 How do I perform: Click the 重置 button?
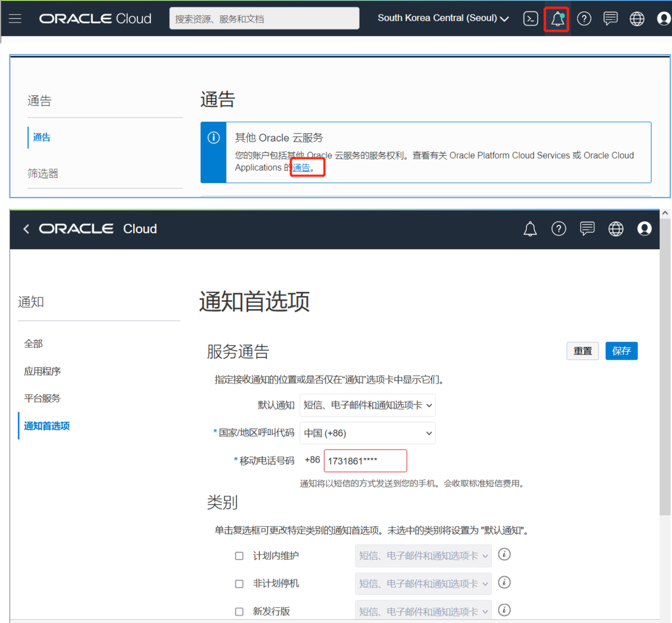[583, 351]
